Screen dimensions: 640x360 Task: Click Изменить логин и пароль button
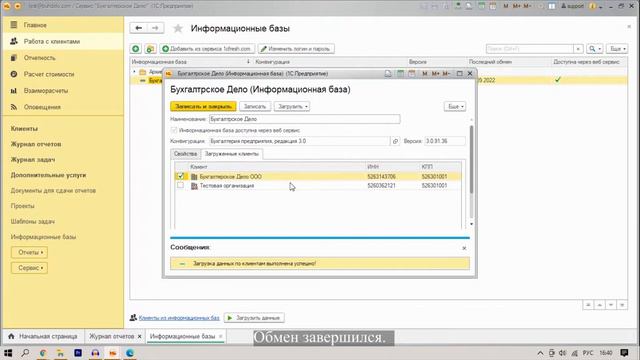click(x=296, y=49)
